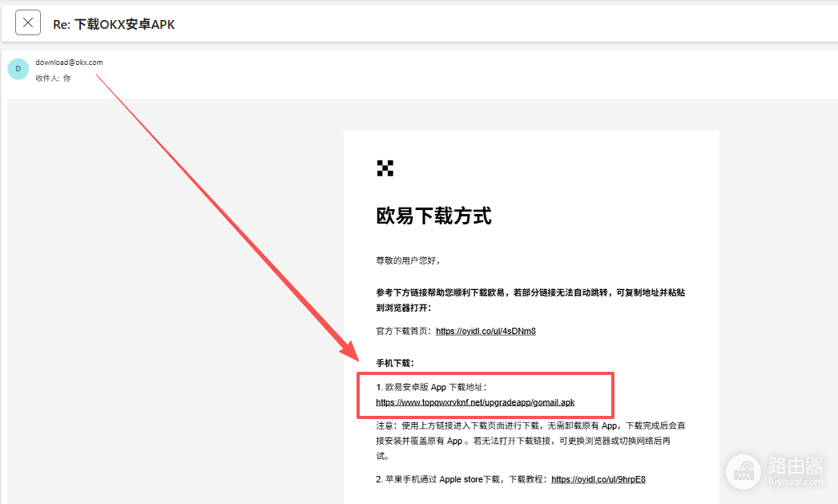The image size is (838, 504).
Task: Click the line '1. 欧易安卓版 App 下载地址'
Action: click(x=431, y=388)
